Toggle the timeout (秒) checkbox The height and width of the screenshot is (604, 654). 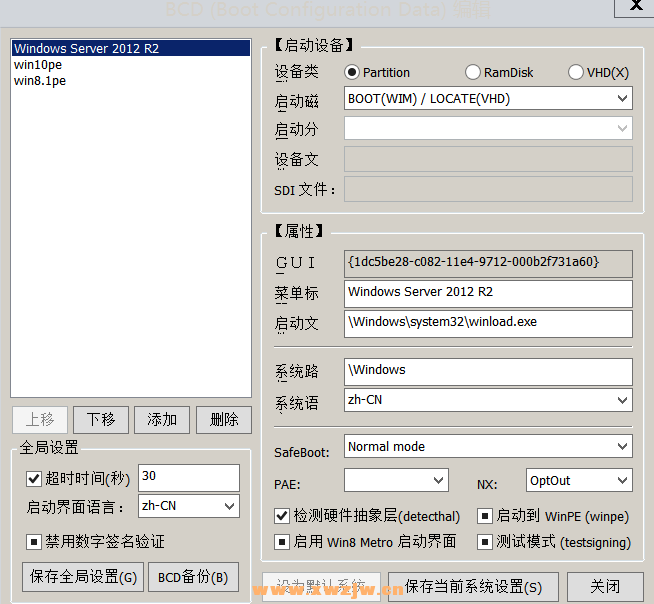point(33,478)
